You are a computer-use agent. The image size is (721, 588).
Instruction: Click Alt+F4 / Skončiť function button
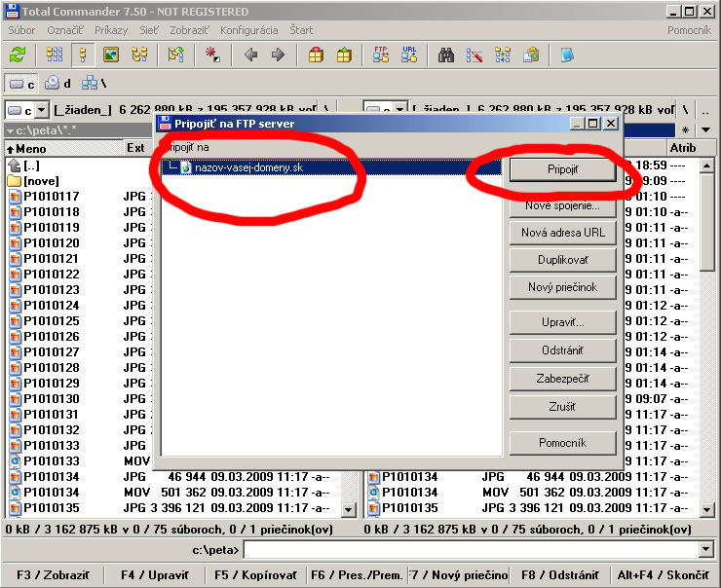click(x=664, y=575)
